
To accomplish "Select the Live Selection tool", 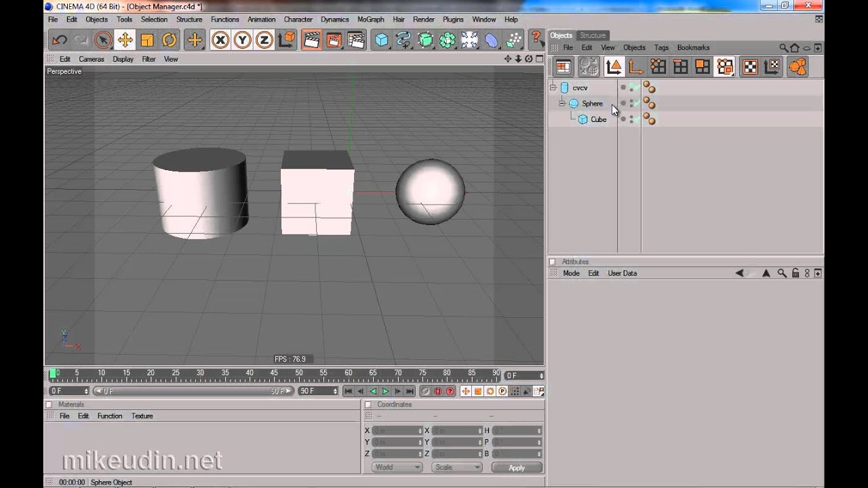I will coord(103,40).
